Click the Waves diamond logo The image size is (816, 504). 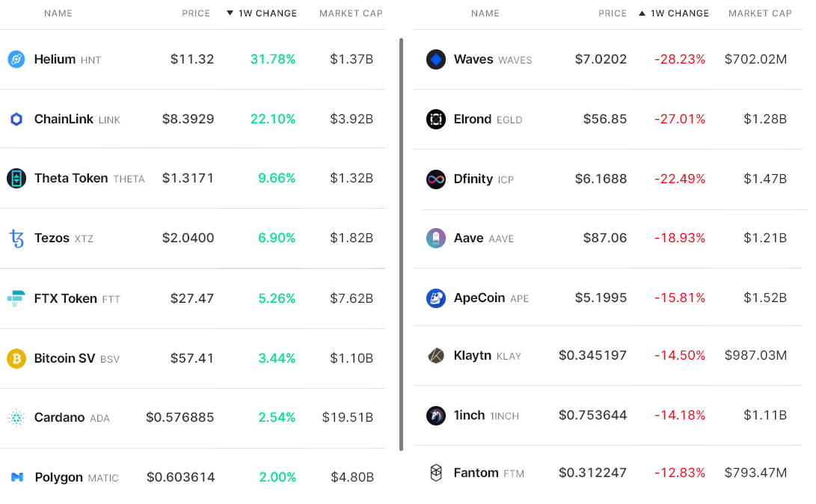coord(436,60)
